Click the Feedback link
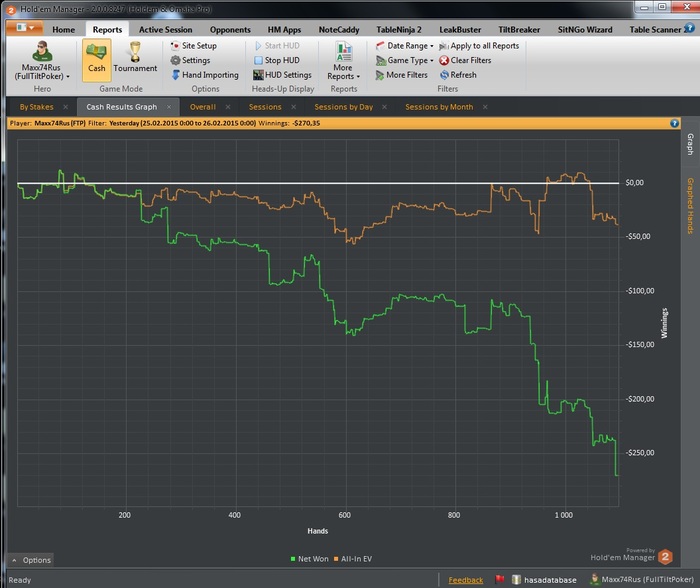 pyautogui.click(x=466, y=580)
